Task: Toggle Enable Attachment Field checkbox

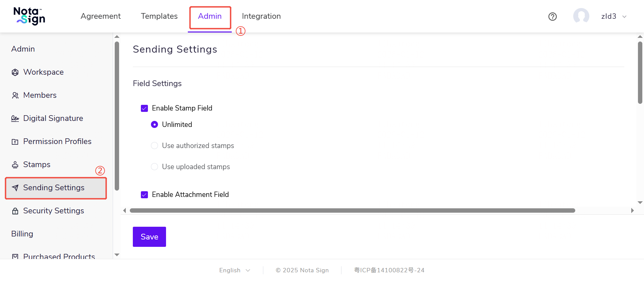Action: coord(145,195)
